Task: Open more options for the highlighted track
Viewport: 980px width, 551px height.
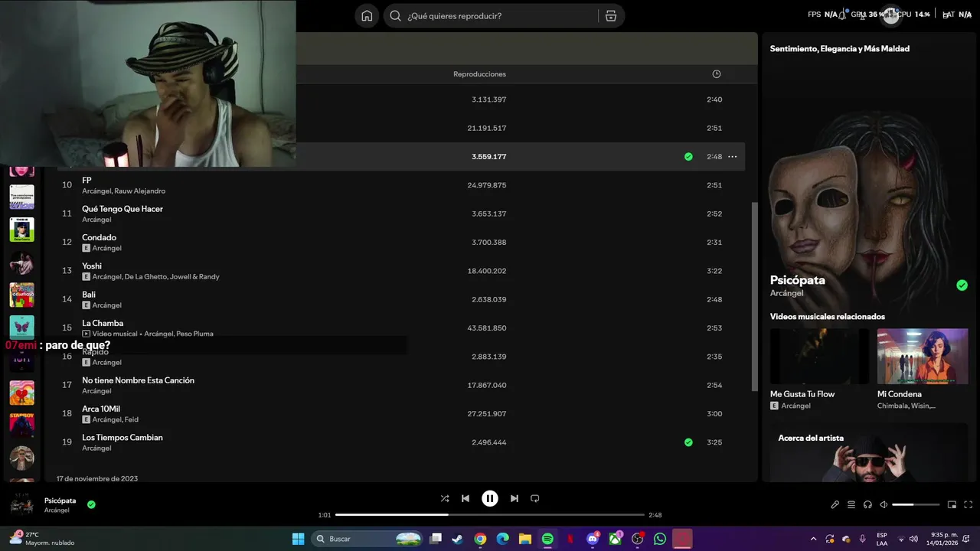Action: [732, 156]
